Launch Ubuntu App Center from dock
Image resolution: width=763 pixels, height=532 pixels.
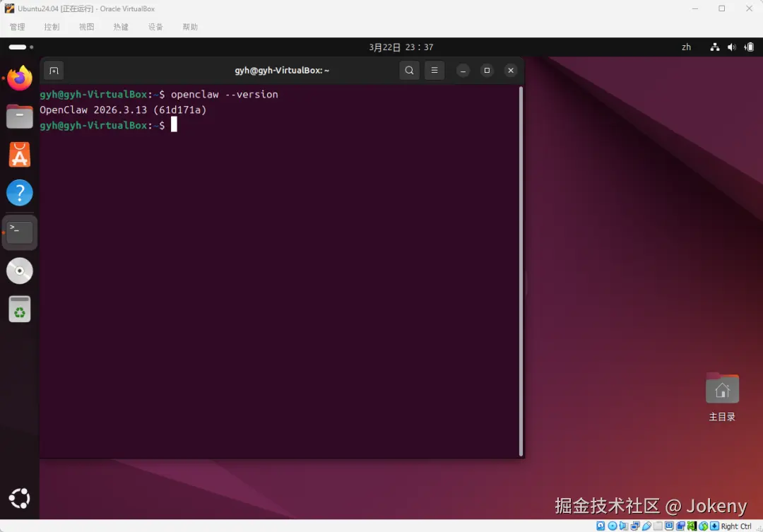[x=20, y=155]
